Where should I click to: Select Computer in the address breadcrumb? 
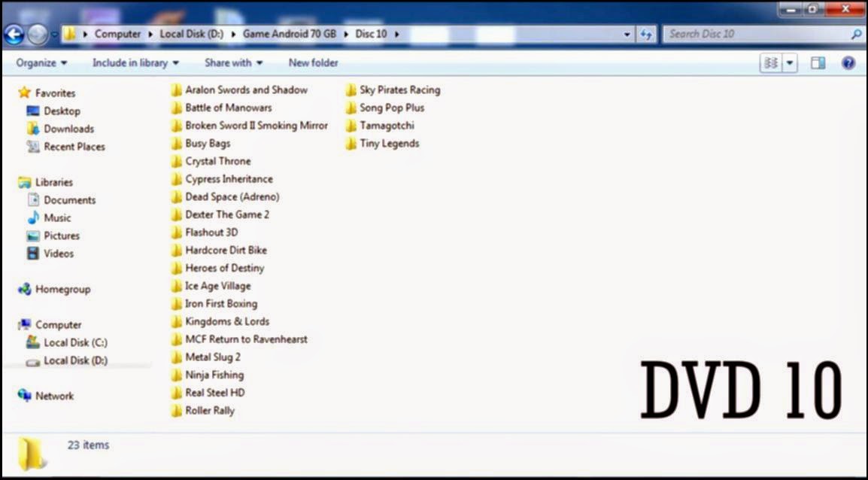tap(117, 34)
